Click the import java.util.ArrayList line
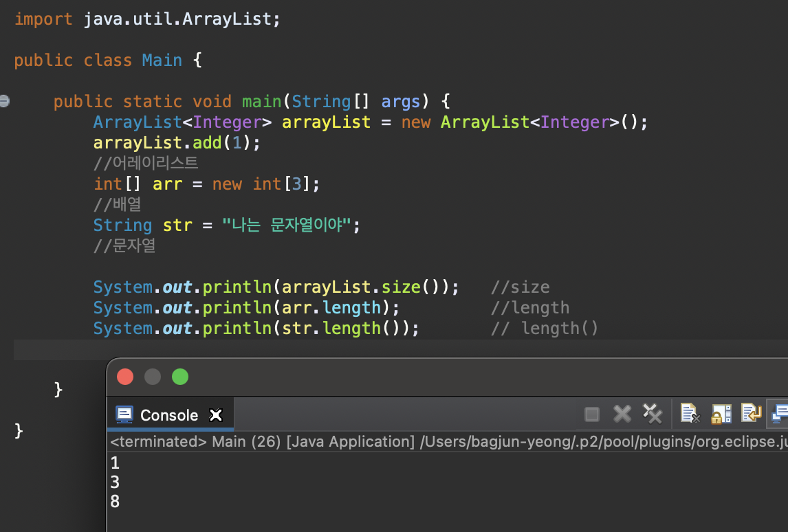The image size is (788, 532). pyautogui.click(x=147, y=19)
